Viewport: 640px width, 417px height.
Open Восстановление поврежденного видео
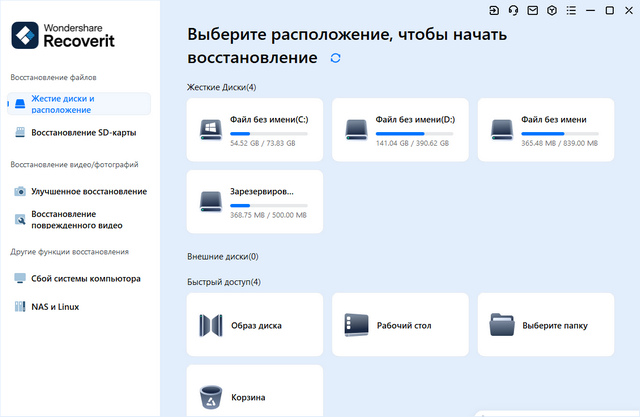click(79, 219)
